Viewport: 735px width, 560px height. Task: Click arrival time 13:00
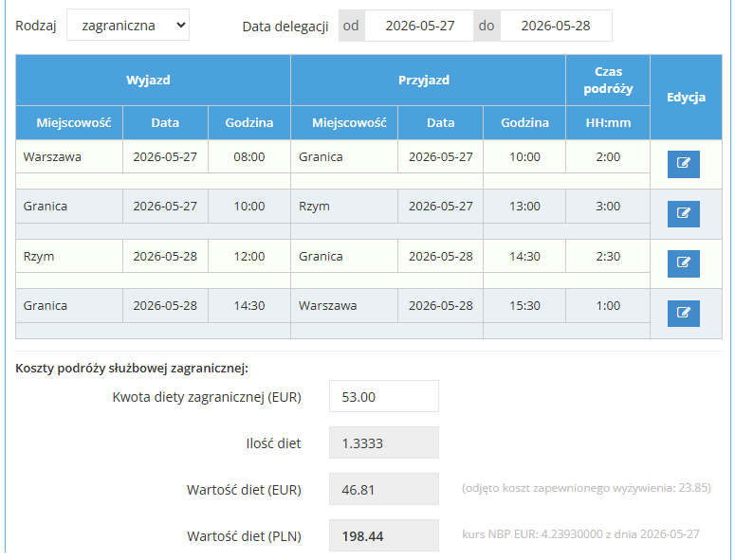[x=524, y=207]
